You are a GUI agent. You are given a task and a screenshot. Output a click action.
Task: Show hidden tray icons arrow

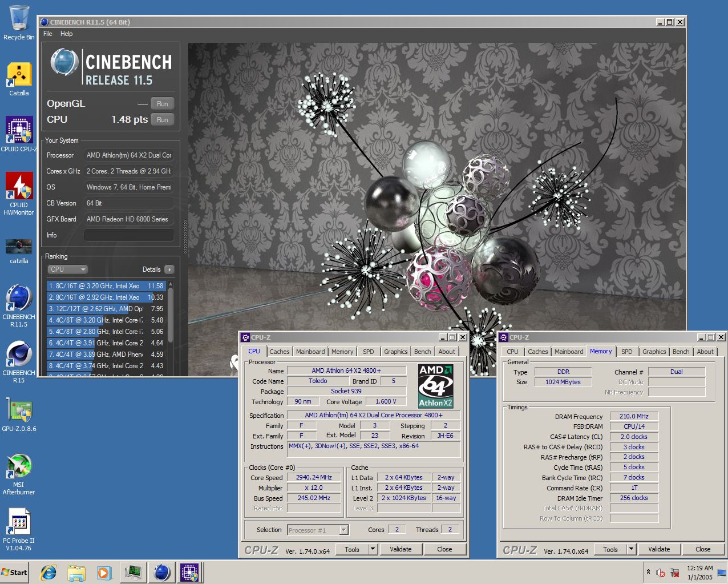point(648,572)
